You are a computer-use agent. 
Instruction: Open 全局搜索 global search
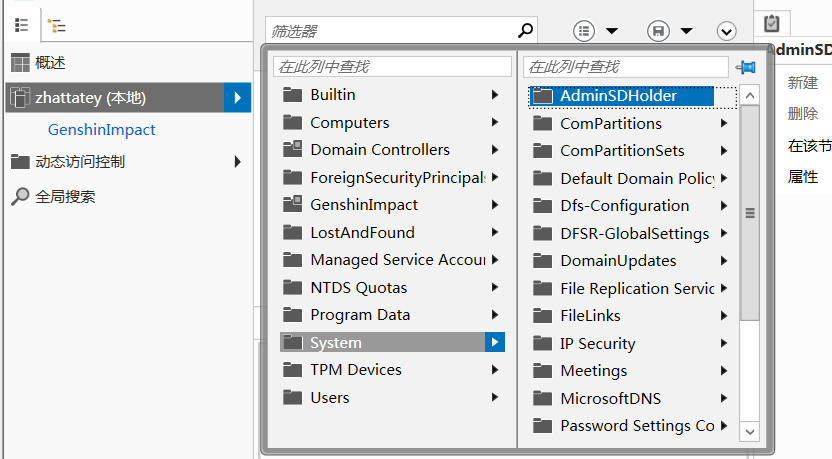tap(65, 197)
